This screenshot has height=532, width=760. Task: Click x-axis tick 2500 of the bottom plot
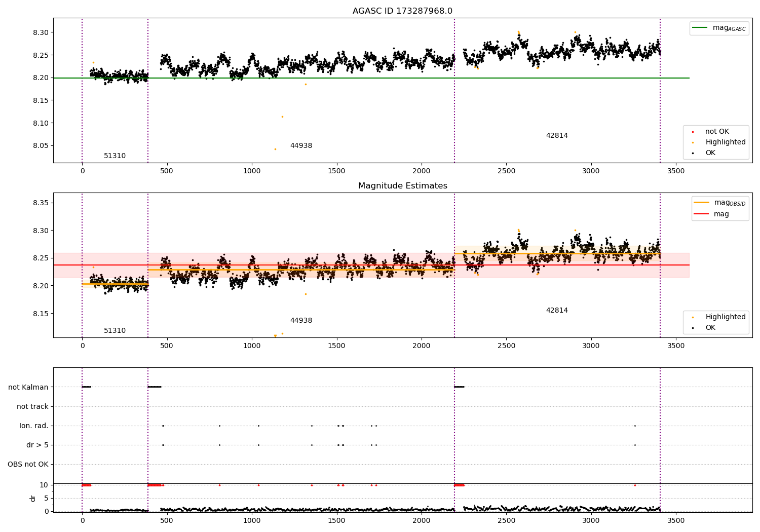point(506,521)
